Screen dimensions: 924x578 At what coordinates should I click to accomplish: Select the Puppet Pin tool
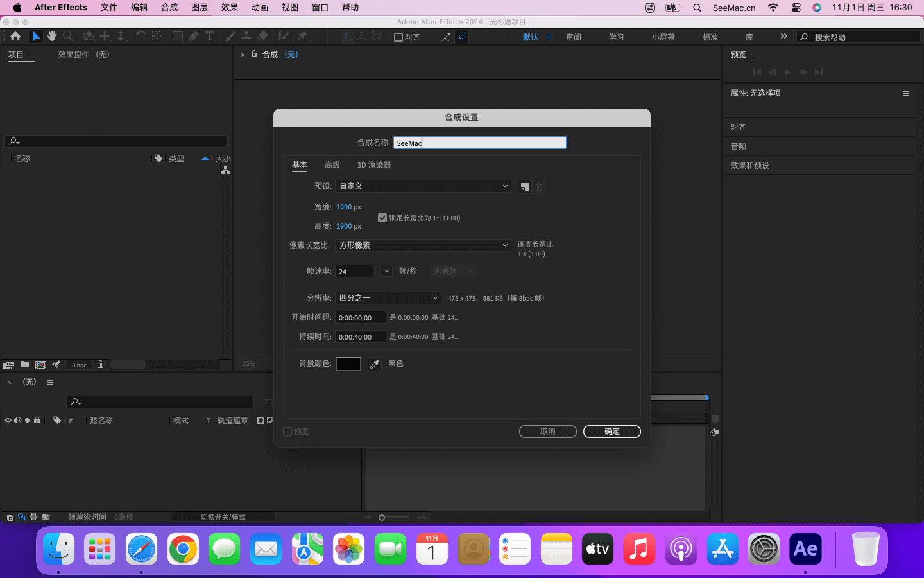303,37
